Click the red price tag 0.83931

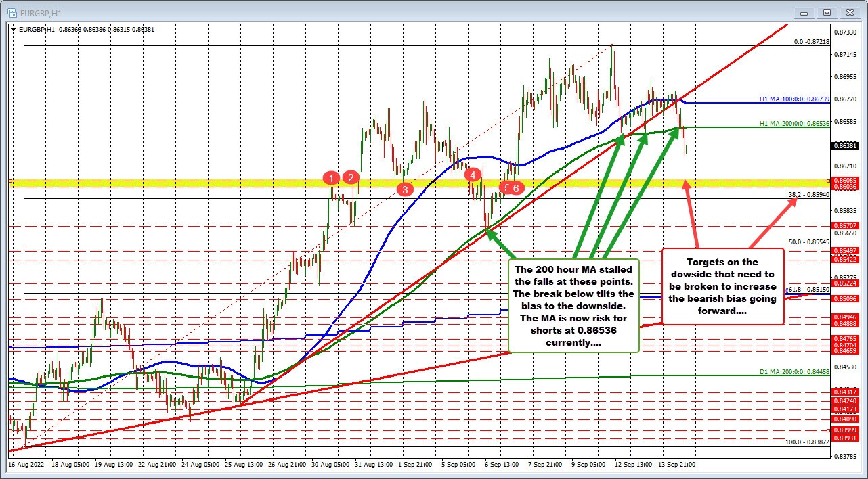(x=846, y=438)
